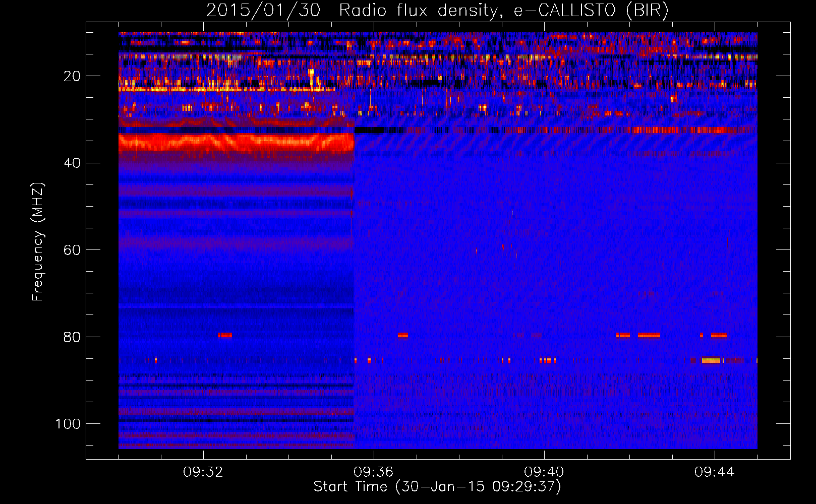816x504 pixels.
Task: Click the 'Start Time (30-Jan-15 09:29:37)' label
Action: coord(437,487)
